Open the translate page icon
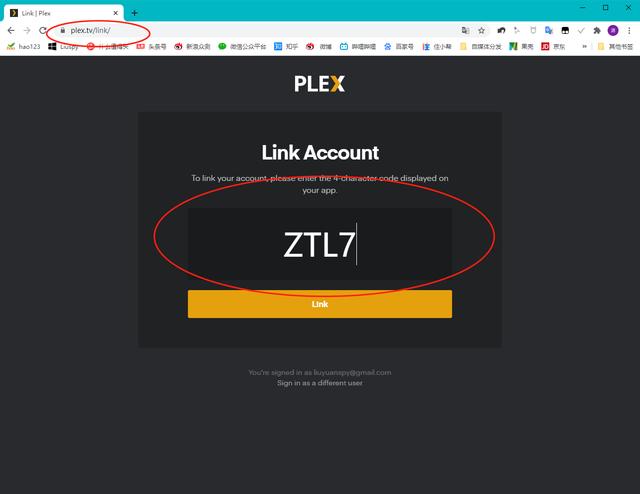This screenshot has height=494, width=640. click(x=465, y=30)
